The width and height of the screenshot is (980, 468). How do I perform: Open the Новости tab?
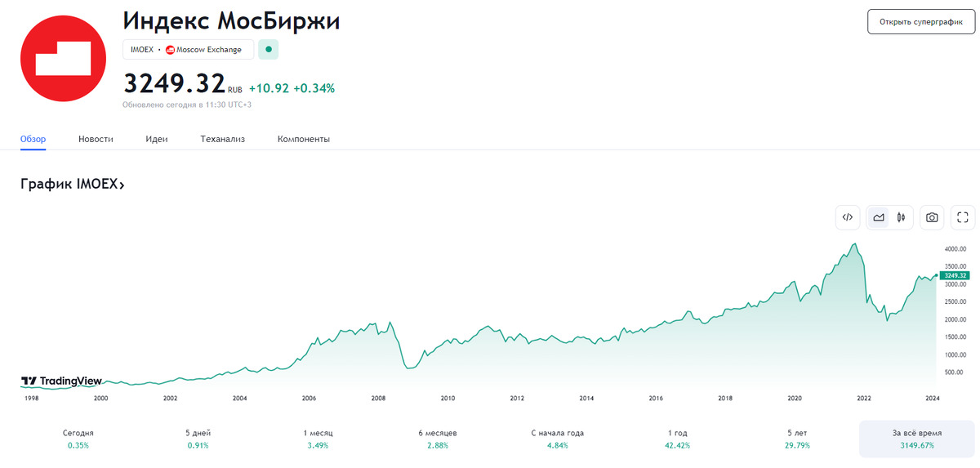(96, 140)
